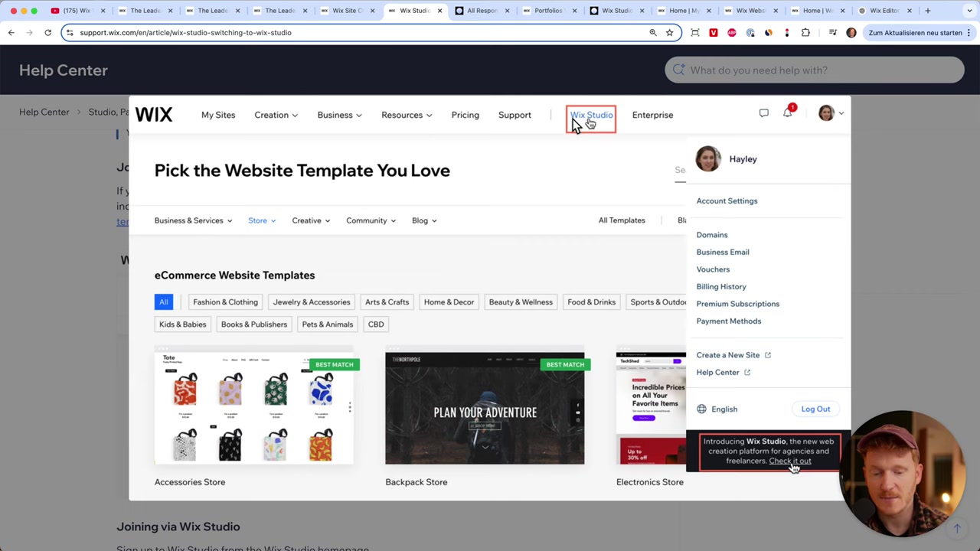Image resolution: width=980 pixels, height=551 pixels.
Task: Reload the page with the refresh icon
Action: pos(47,33)
